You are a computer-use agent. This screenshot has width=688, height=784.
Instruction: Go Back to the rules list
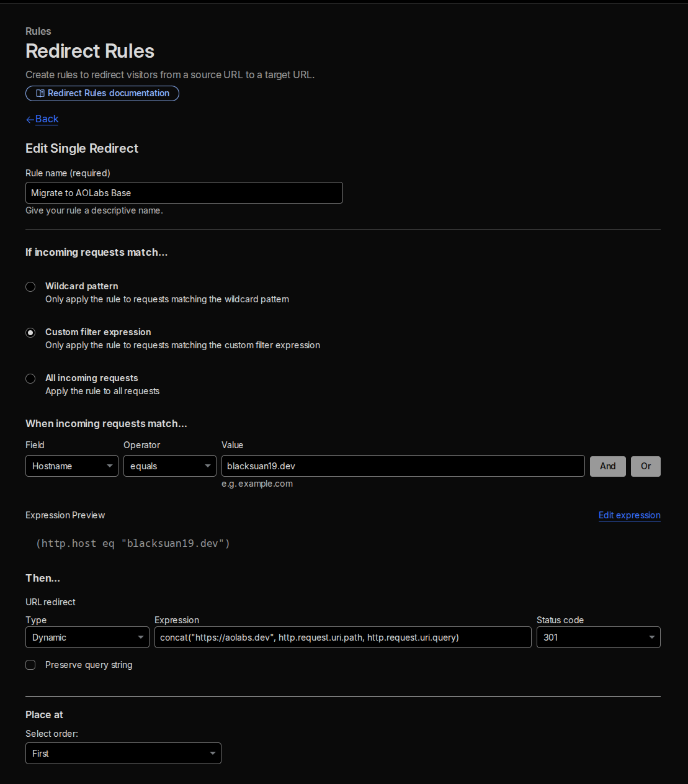click(47, 119)
